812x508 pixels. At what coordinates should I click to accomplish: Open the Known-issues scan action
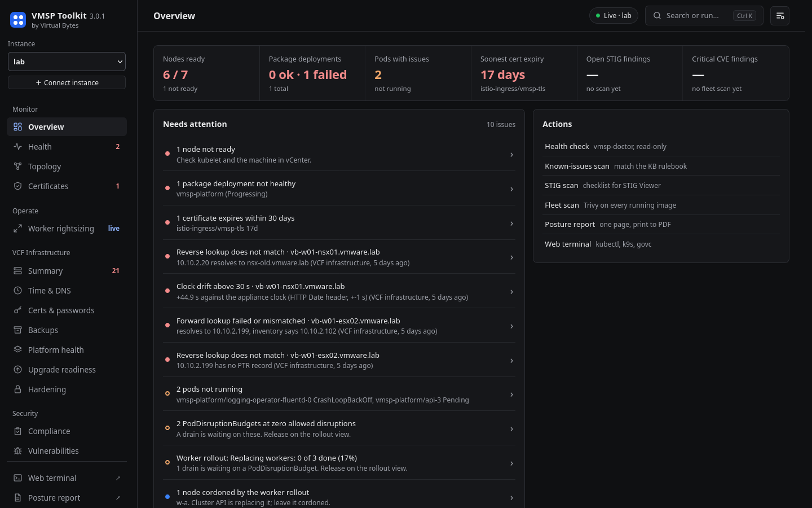[x=661, y=167]
